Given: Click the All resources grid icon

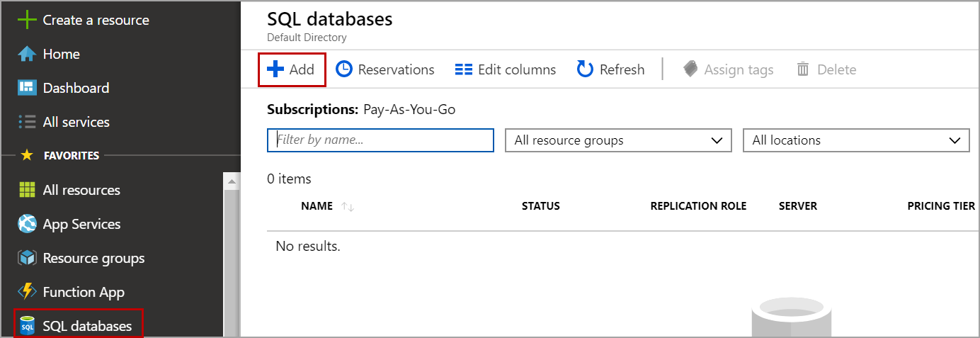Looking at the screenshot, I should click(x=27, y=190).
